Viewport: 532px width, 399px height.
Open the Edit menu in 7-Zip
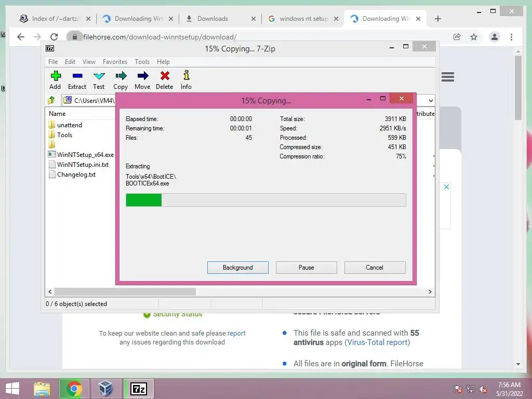[x=70, y=62]
